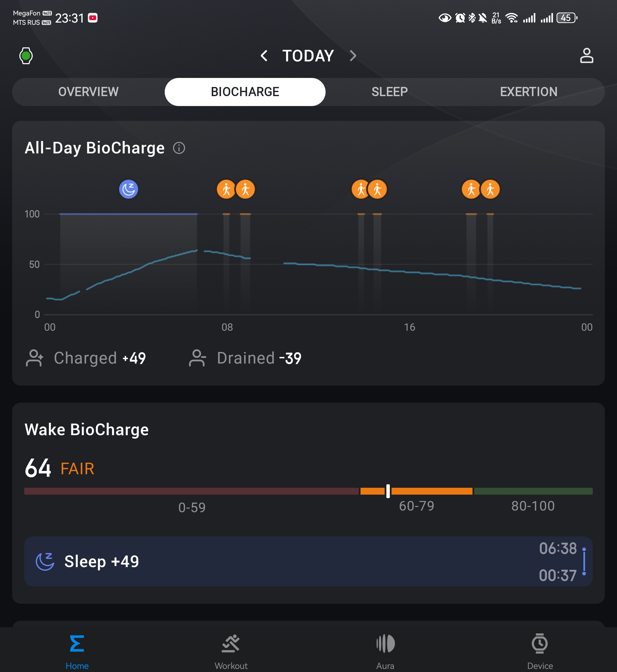Go to previous day with left chevron
The width and height of the screenshot is (617, 672).
tap(264, 56)
